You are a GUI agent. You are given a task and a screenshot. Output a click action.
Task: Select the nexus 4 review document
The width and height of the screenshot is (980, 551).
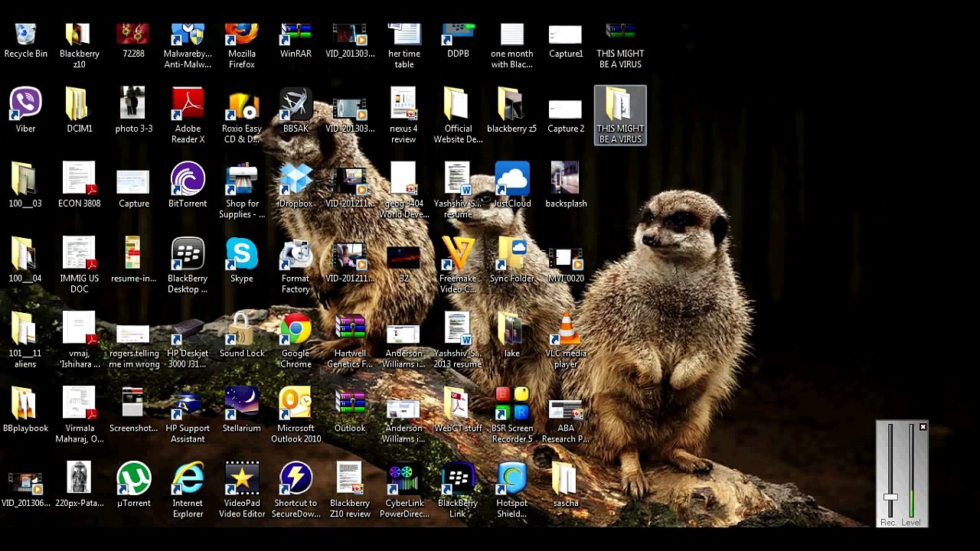[404, 116]
